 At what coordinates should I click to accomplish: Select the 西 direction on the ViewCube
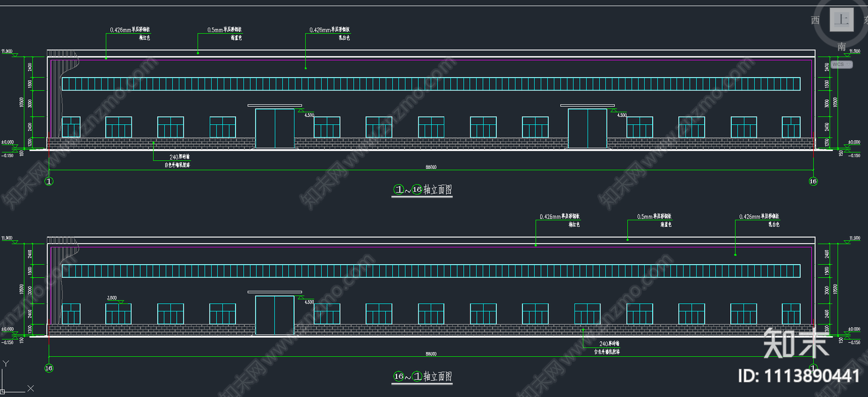(815, 20)
